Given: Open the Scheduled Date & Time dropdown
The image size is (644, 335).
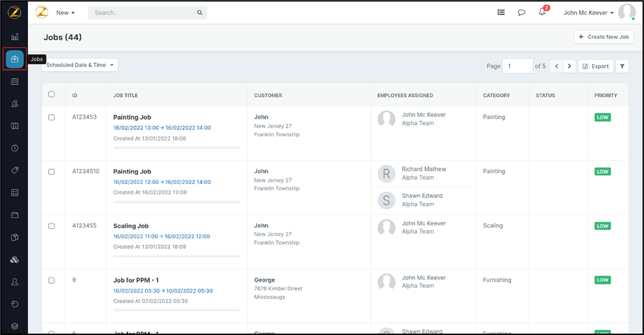Looking at the screenshot, I should click(80, 65).
